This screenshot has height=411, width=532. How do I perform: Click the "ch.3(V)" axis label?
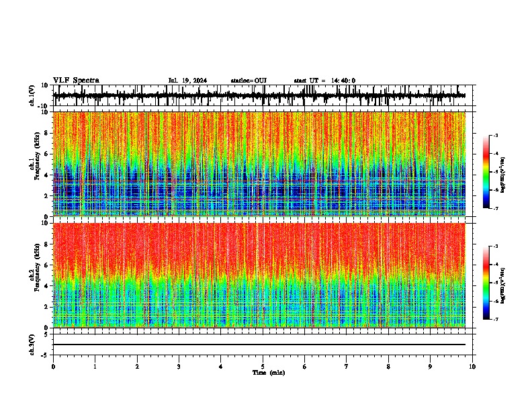pyautogui.click(x=32, y=345)
